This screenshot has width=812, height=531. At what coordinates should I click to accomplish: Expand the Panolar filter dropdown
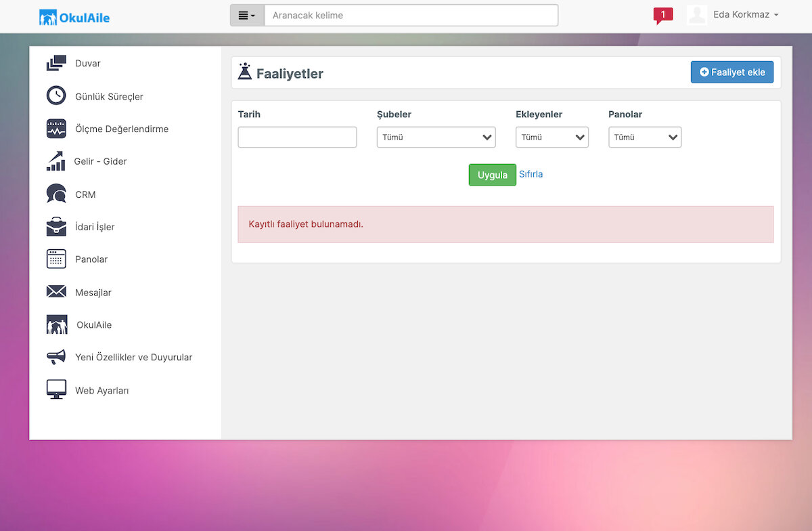[645, 137]
